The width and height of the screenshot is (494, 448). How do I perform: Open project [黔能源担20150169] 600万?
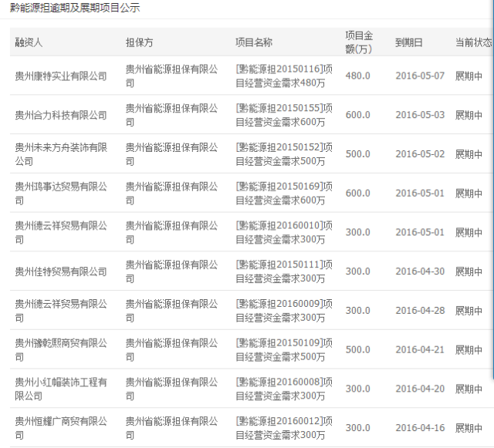point(284,193)
